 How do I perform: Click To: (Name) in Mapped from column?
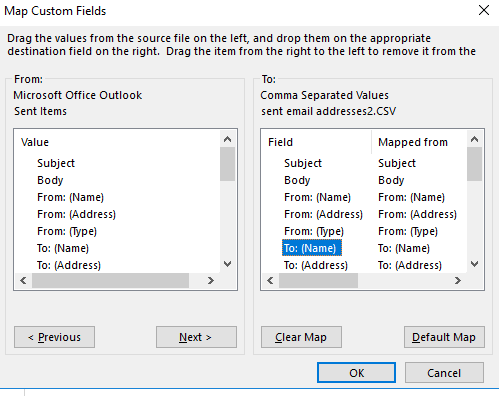[404, 248]
